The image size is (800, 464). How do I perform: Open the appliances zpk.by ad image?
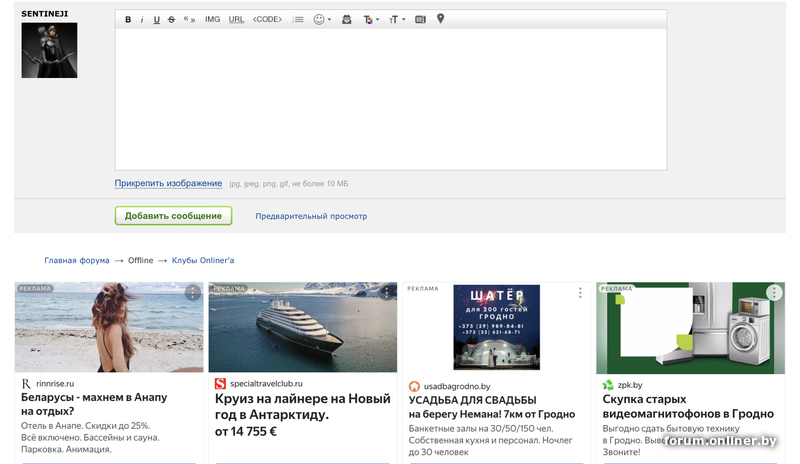[x=690, y=328]
